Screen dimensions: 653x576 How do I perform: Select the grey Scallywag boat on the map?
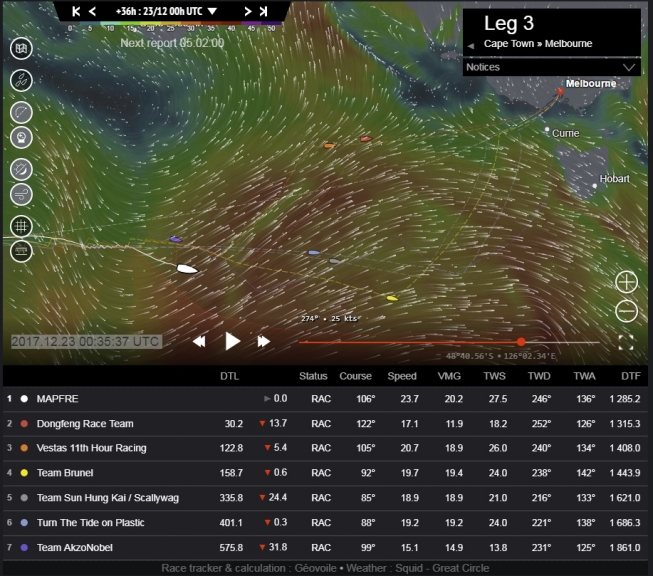pos(334,261)
